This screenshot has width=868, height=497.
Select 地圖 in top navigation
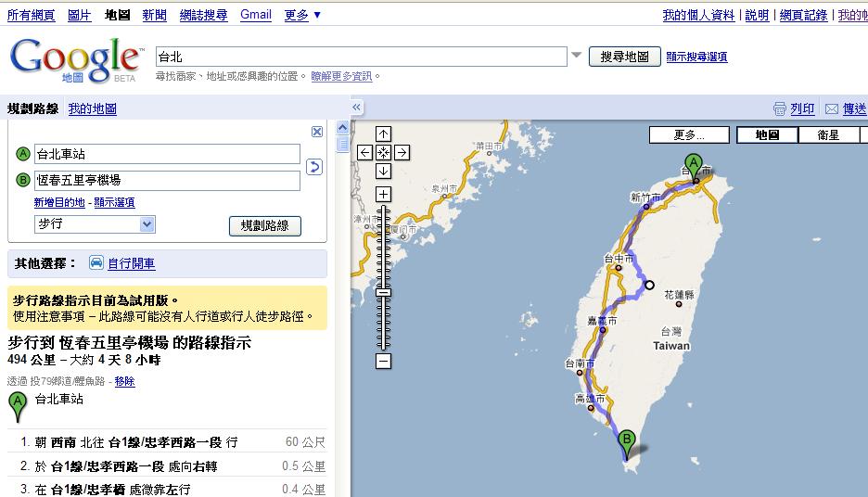pyautogui.click(x=118, y=15)
